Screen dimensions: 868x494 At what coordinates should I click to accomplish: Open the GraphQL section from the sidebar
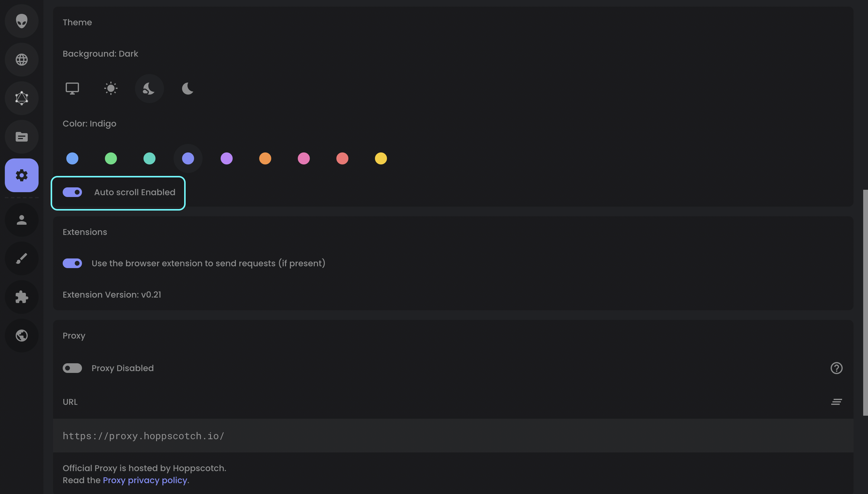click(22, 98)
